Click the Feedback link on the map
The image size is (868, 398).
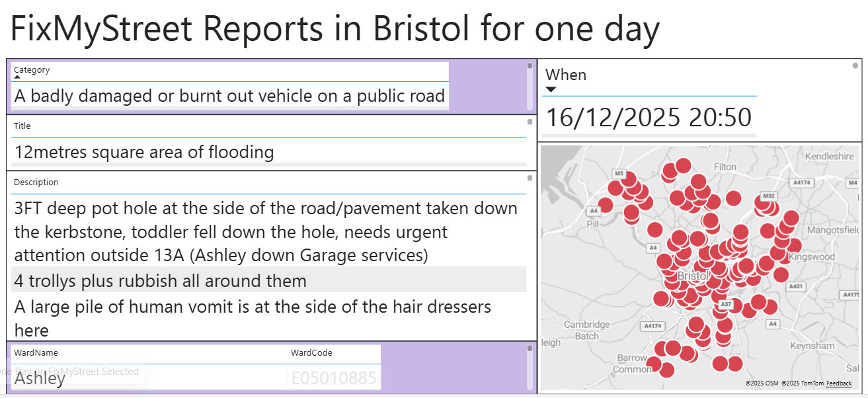[x=838, y=383]
